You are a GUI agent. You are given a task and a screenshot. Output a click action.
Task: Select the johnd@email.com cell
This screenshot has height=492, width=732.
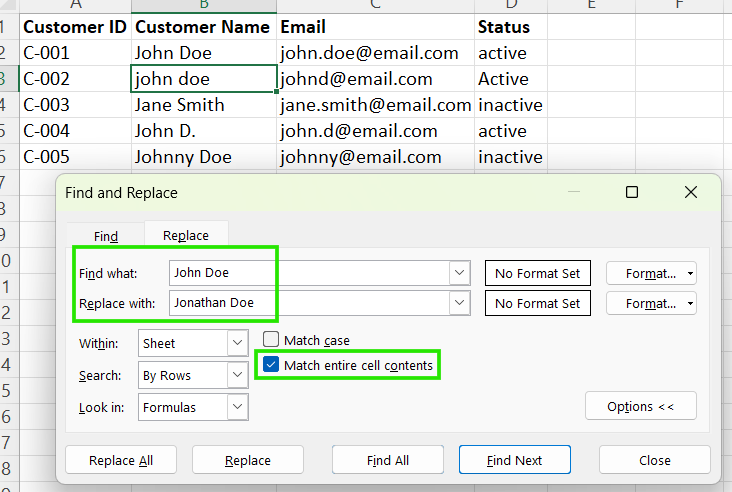(x=375, y=79)
